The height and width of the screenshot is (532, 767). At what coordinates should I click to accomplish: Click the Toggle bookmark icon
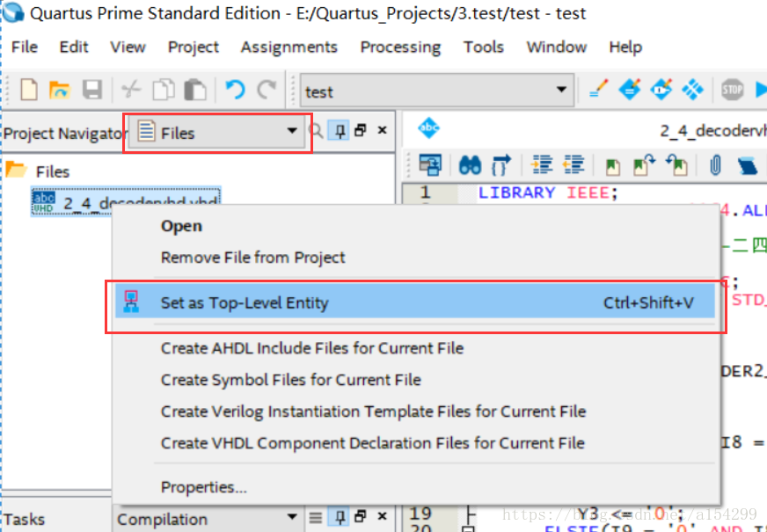[613, 166]
